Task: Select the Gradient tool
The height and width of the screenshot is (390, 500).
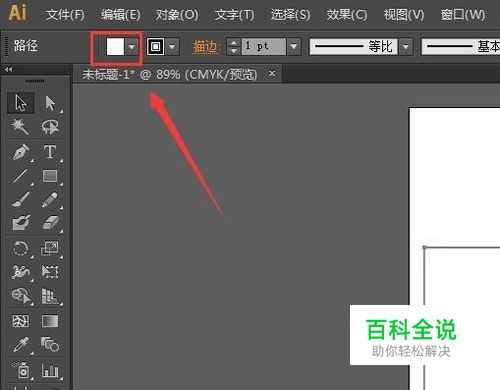Action: tap(50, 321)
